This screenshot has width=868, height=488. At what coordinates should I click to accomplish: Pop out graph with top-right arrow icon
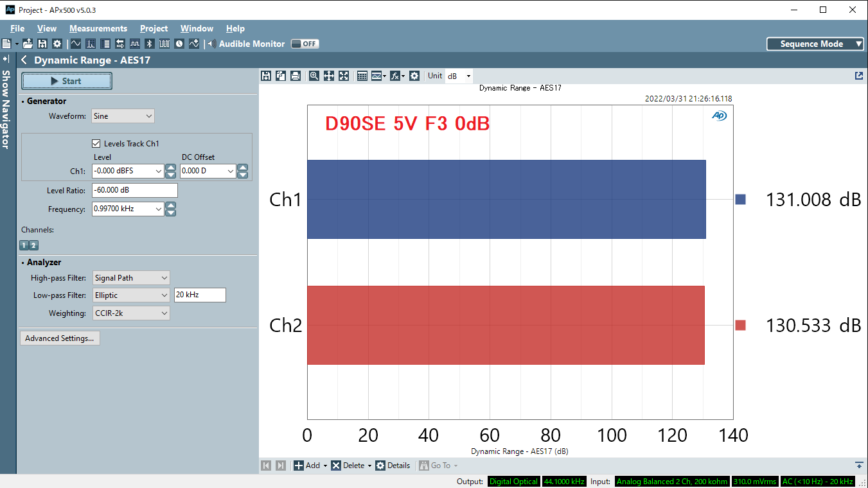pyautogui.click(x=859, y=76)
